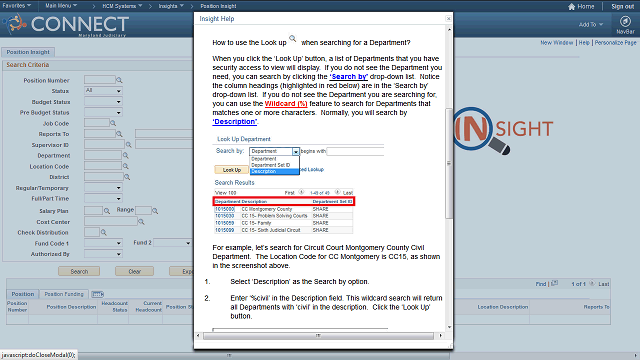This screenshot has height=360, width=640.
Task: Open the New Window link
Action: [x=557, y=42]
